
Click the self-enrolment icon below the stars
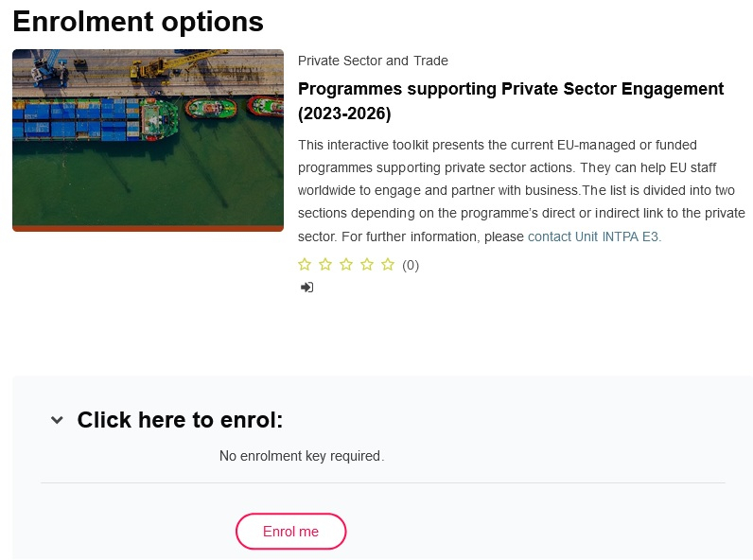point(306,287)
